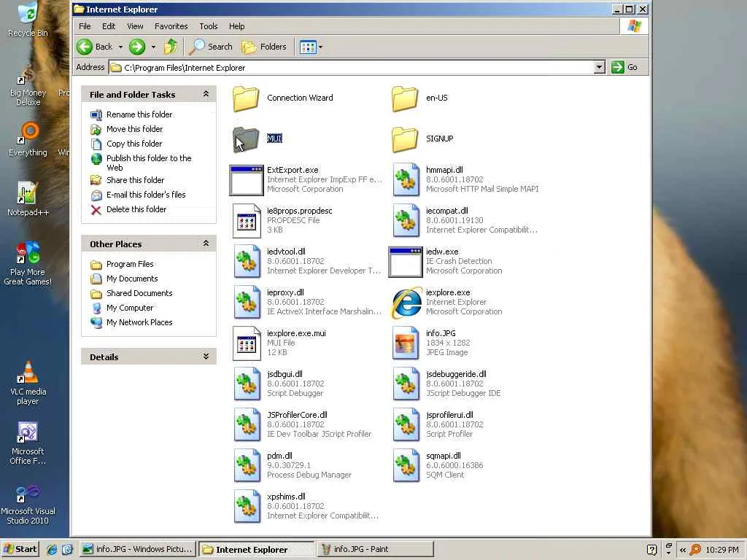Click Delete this folder
This screenshot has width=747, height=560.
(136, 209)
